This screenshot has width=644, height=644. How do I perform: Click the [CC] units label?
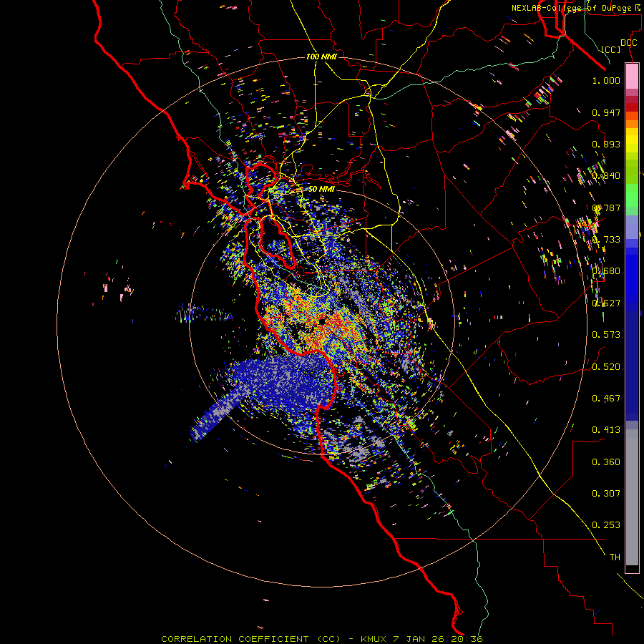click(x=611, y=49)
